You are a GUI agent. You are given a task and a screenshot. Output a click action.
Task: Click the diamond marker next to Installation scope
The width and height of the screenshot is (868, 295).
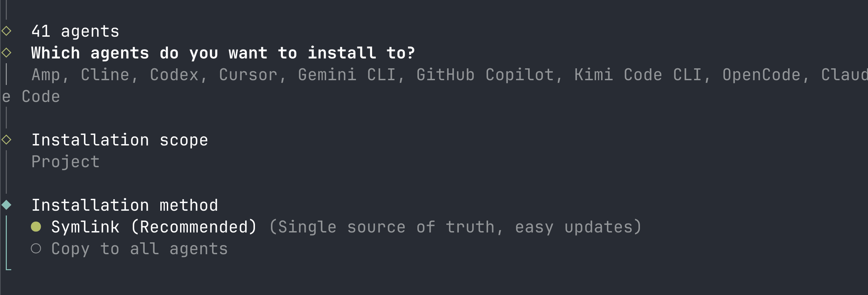pos(6,139)
